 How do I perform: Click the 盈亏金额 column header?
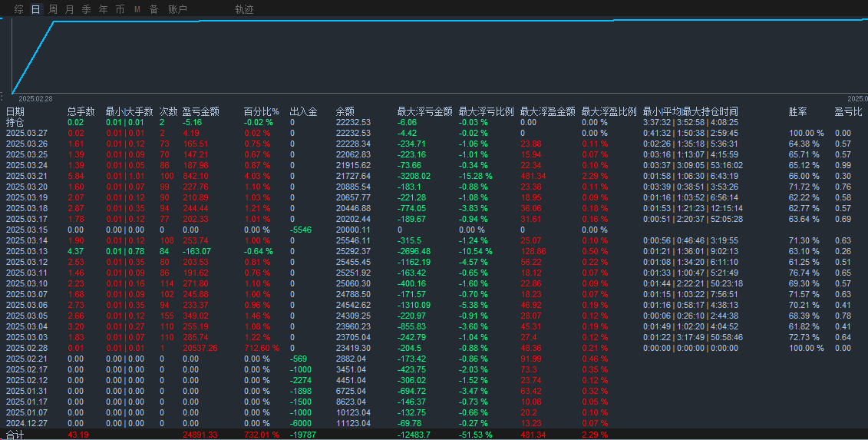(x=200, y=111)
